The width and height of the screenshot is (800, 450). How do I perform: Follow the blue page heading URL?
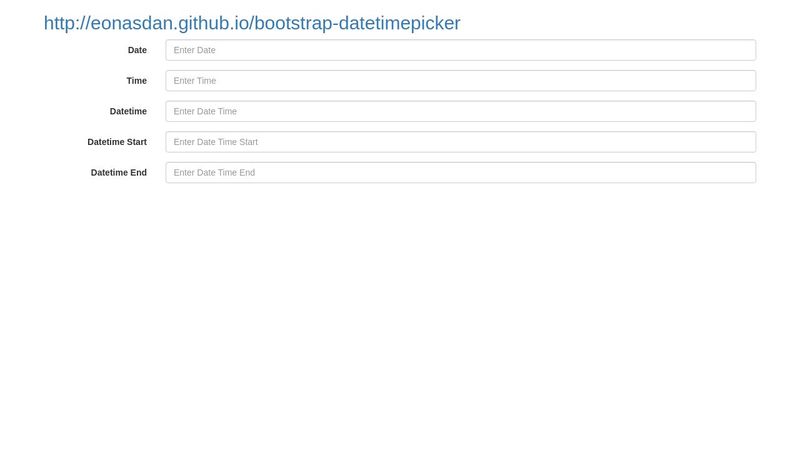click(252, 23)
